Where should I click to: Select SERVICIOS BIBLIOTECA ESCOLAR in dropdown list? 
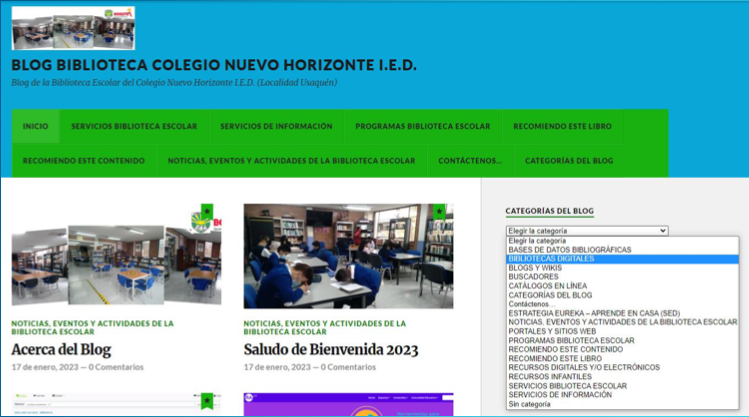(622, 386)
